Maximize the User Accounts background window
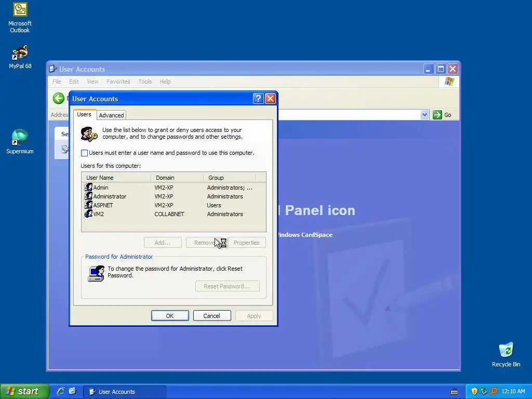This screenshot has height=399, width=532. click(441, 69)
